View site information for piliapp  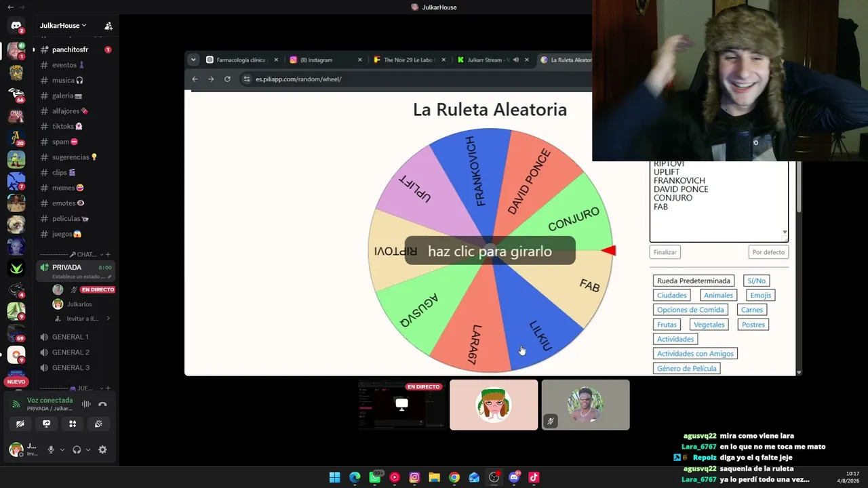click(x=247, y=79)
